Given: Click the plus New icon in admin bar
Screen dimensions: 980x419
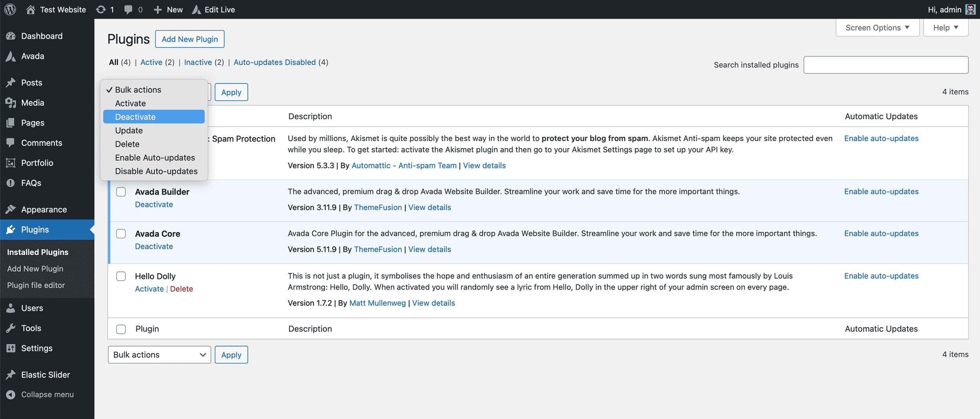Looking at the screenshot, I should [158, 9].
